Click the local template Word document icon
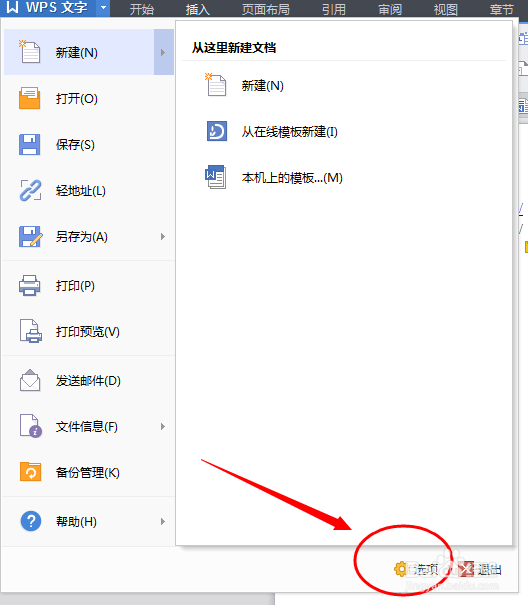The image size is (528, 605). [x=216, y=177]
